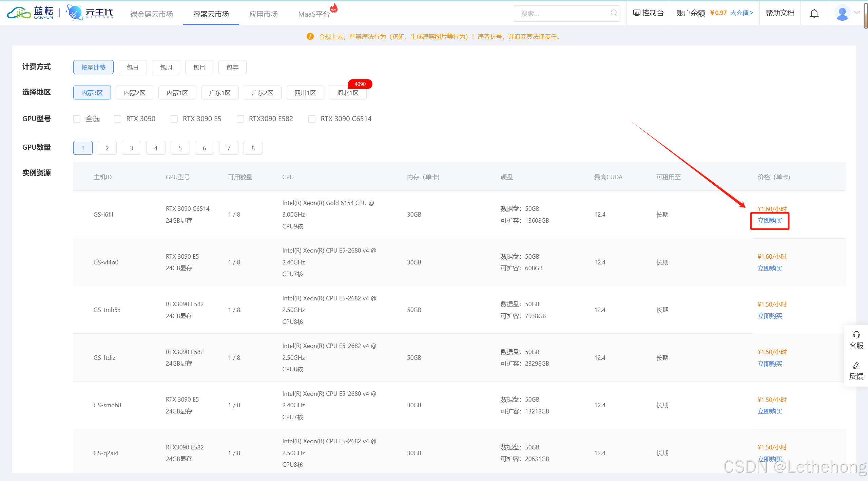Image resolution: width=868 pixels, height=481 pixels.
Task: Check the RTX 3090 E5 checkbox
Action: (174, 119)
